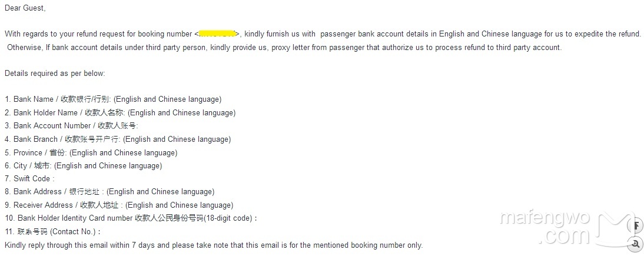644x256 pixels.
Task: Click the "3. Bank Account Number" line
Action: [x=71, y=126]
